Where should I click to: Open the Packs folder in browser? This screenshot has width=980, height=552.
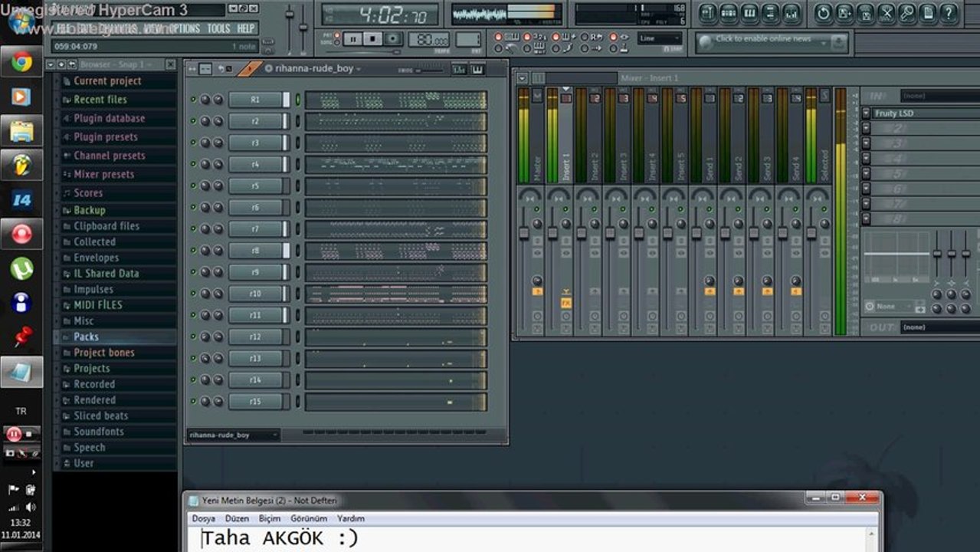(86, 337)
